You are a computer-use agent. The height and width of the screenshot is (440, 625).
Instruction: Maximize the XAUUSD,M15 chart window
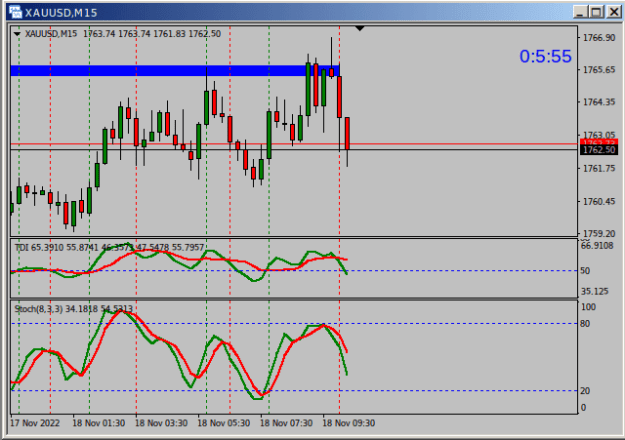597,12
